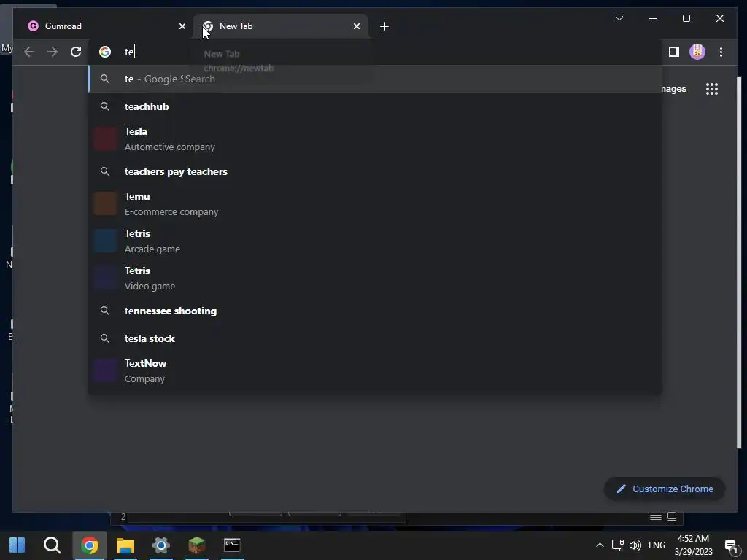
Task: Open the gear settings app in taskbar
Action: tap(161, 545)
